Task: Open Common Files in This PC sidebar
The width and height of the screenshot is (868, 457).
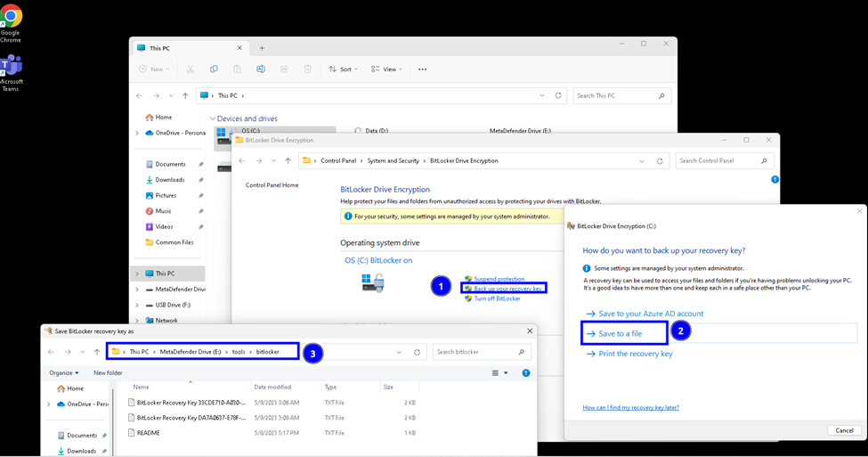Action: [x=169, y=242]
